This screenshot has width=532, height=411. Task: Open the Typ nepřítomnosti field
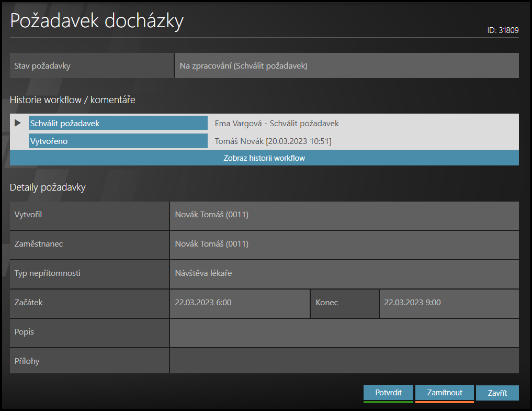[344, 274]
